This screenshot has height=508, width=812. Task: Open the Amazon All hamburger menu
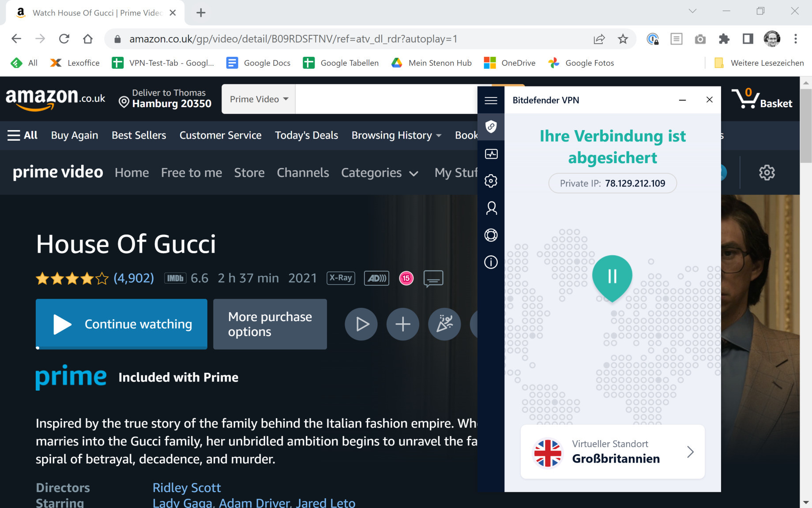point(23,135)
